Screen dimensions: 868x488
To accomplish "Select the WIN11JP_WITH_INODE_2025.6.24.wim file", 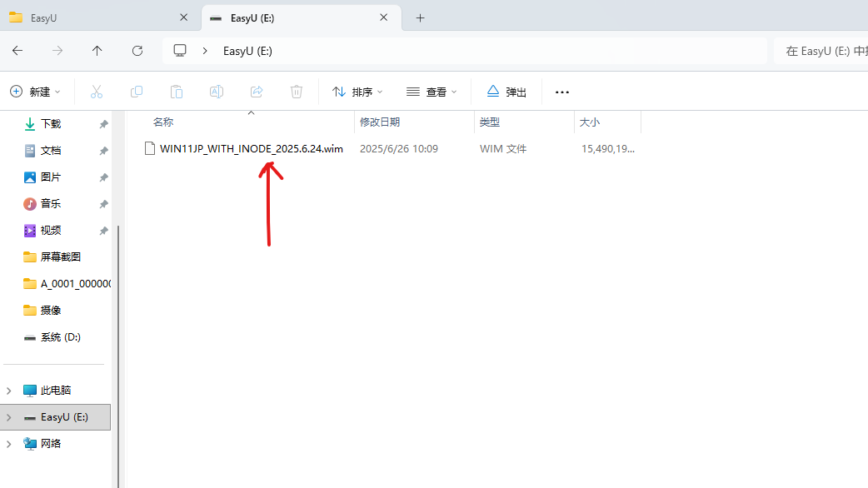I will tap(251, 149).
